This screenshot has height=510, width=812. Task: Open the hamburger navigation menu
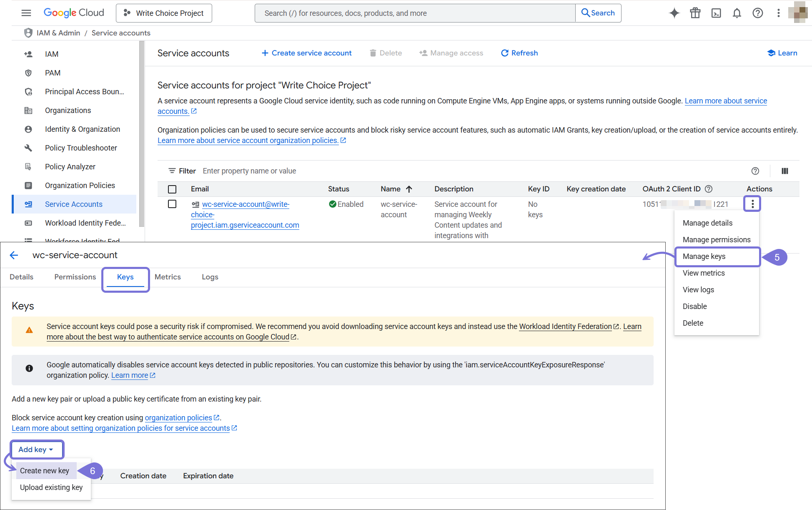(26, 13)
